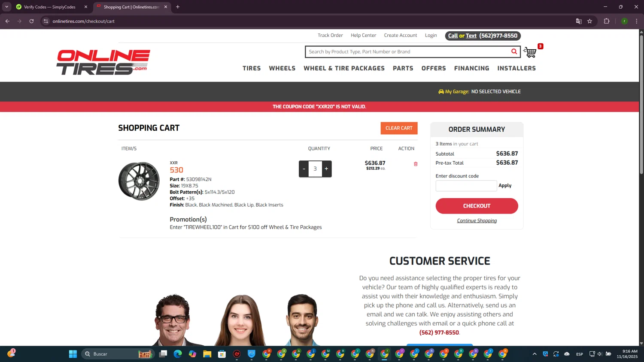Focus the product search field
Viewport: 644px width, 362px height.
tap(408, 52)
